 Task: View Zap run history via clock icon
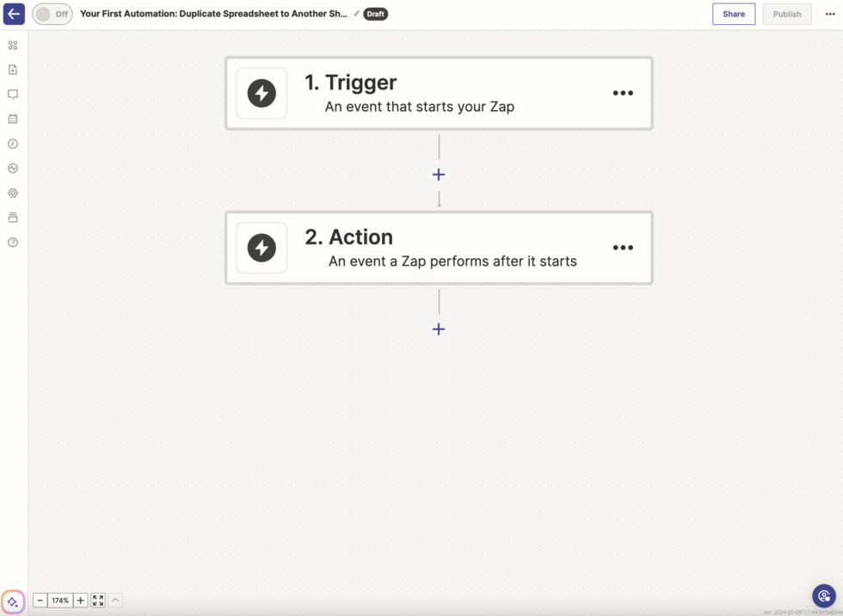click(x=12, y=144)
